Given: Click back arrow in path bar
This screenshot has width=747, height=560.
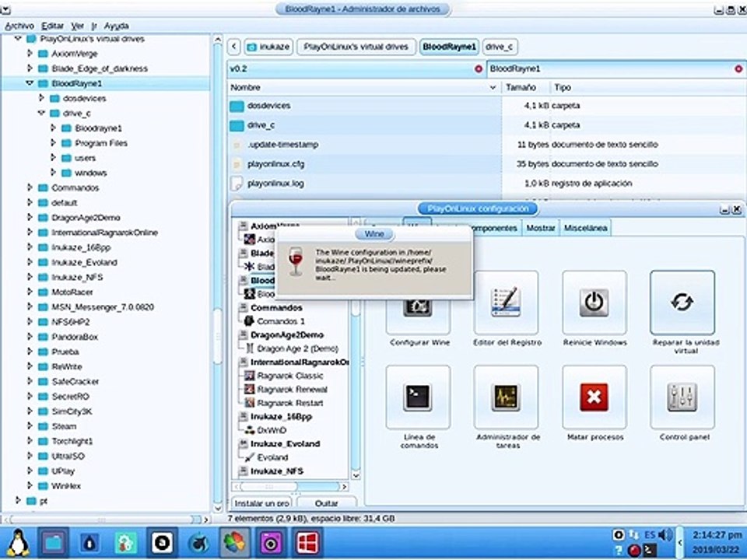Looking at the screenshot, I should click(x=234, y=47).
